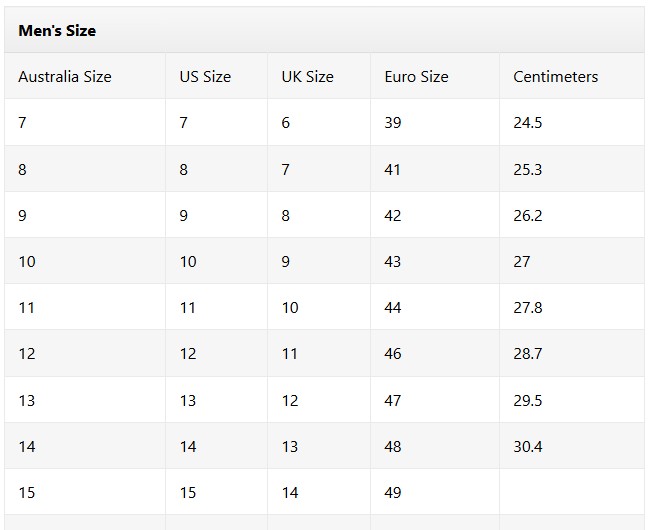The height and width of the screenshot is (530, 652).
Task: Click Euro size 47 cell
Action: click(x=435, y=400)
